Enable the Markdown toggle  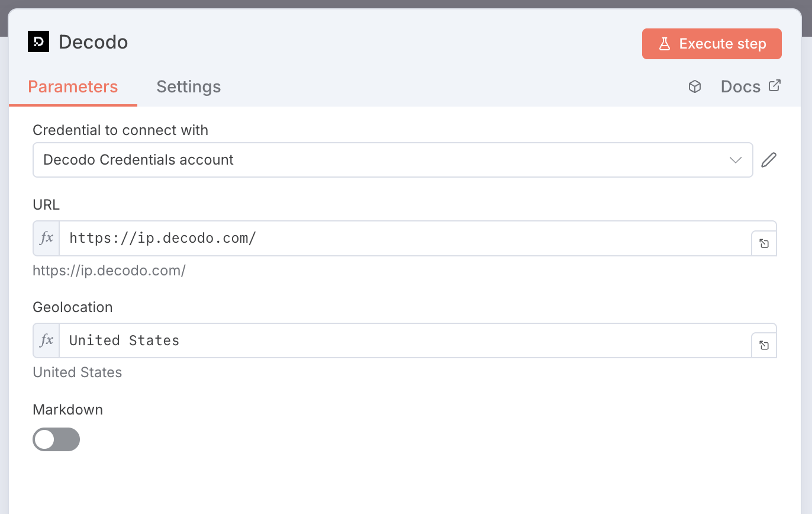(56, 439)
